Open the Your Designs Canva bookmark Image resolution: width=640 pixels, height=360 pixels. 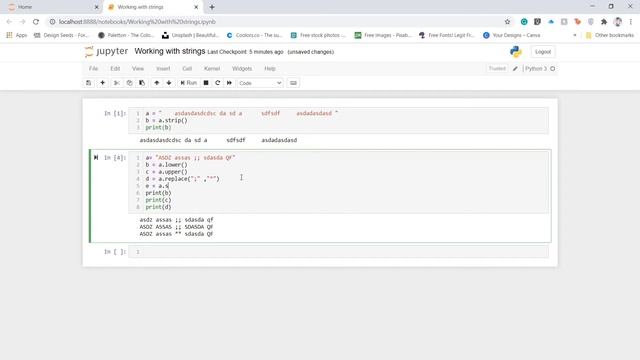pyautogui.click(x=512, y=36)
